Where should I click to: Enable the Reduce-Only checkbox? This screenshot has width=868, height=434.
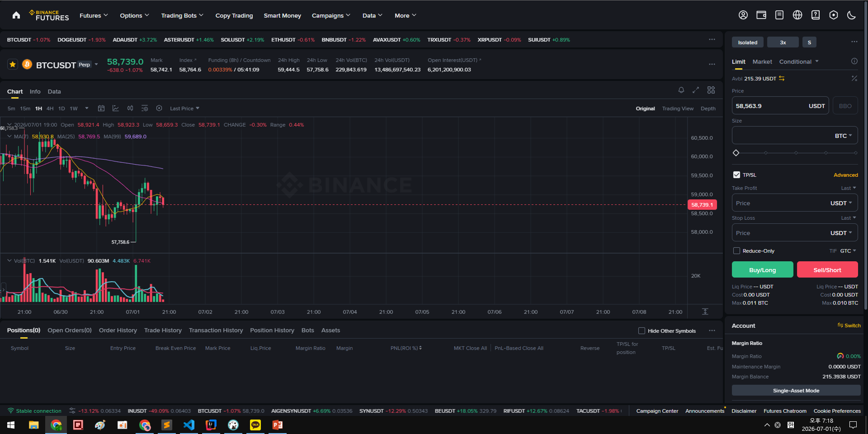point(737,251)
